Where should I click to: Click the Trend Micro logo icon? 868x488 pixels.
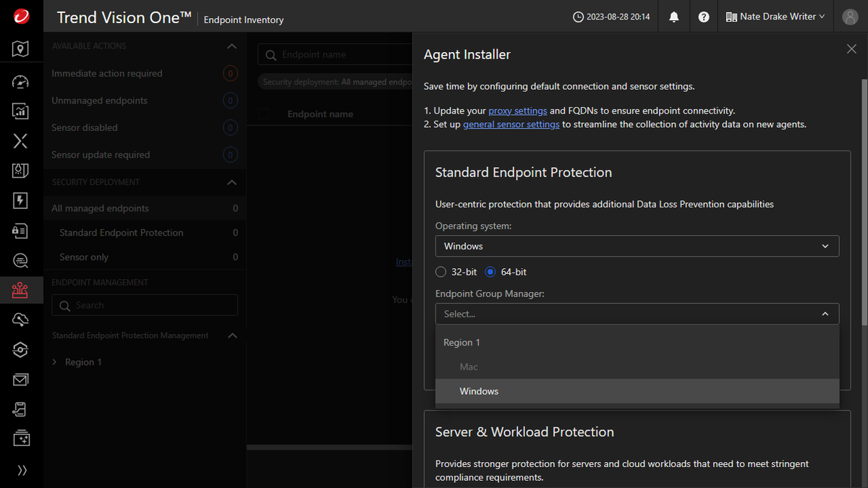pos(21,17)
